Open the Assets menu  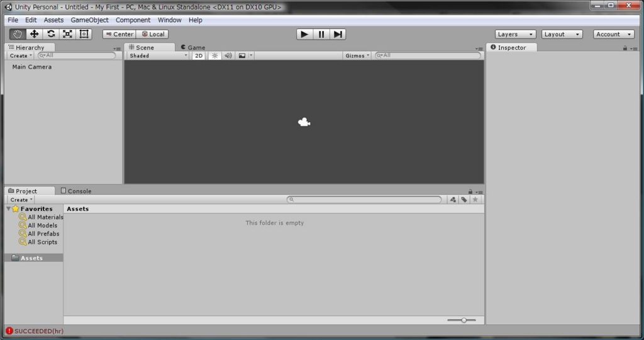[53, 20]
